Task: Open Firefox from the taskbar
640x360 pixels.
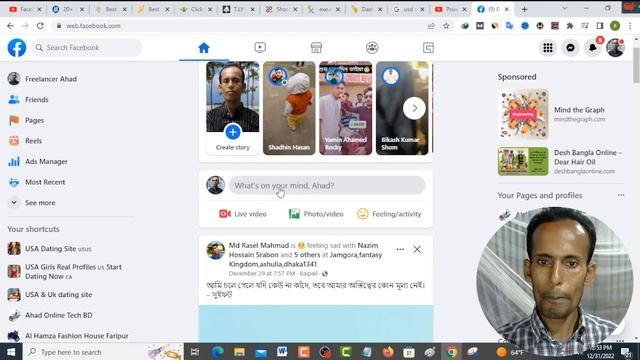Action: click(x=388, y=352)
